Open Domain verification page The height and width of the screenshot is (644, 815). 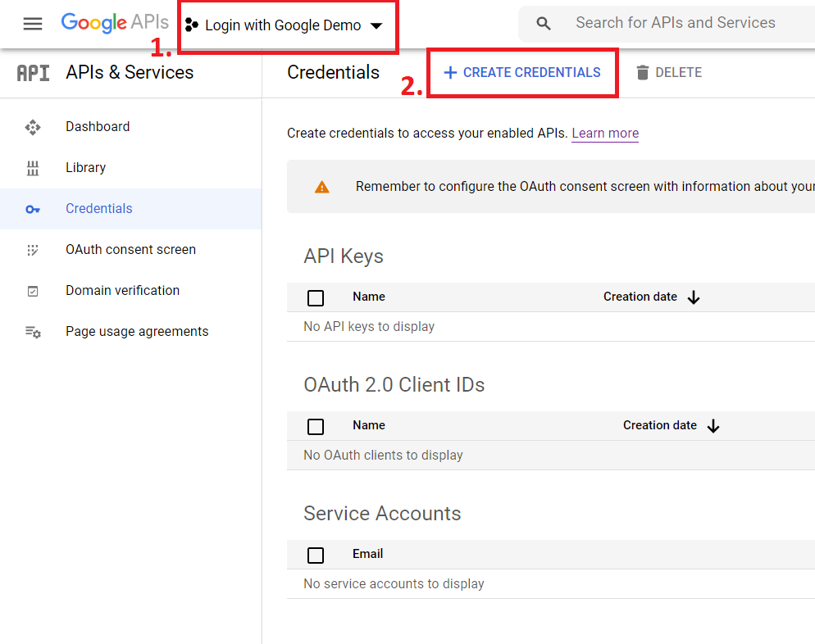tap(123, 291)
